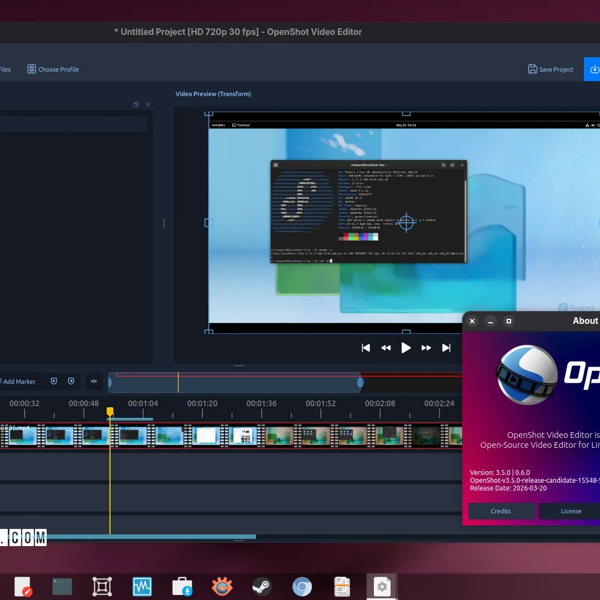Click the Video Preview (Transform) panel title
Image resolution: width=600 pixels, height=600 pixels.
point(213,94)
